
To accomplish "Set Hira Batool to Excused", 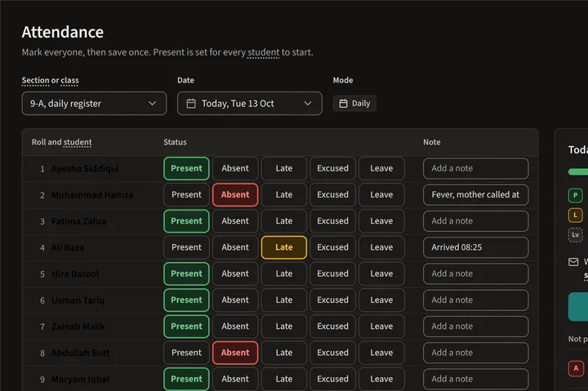I will [x=332, y=273].
